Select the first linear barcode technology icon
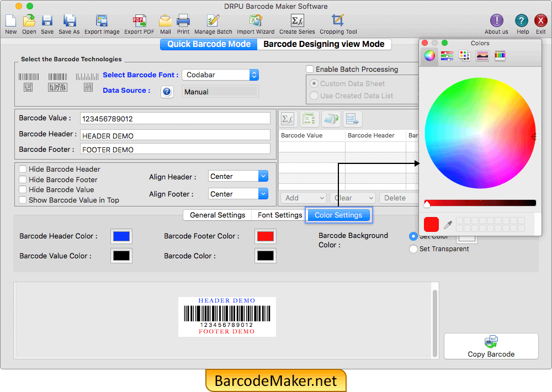The image size is (552, 392). [x=29, y=82]
